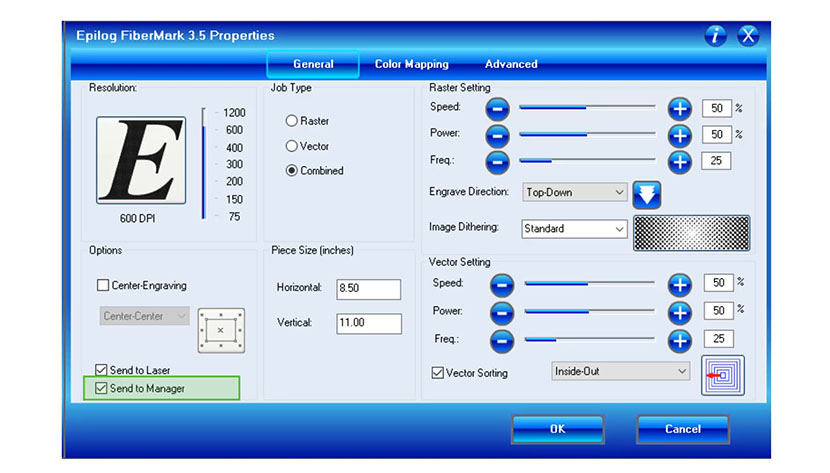The height and width of the screenshot is (473, 830).
Task: Click the Horizontal piece size field
Action: [x=369, y=289]
